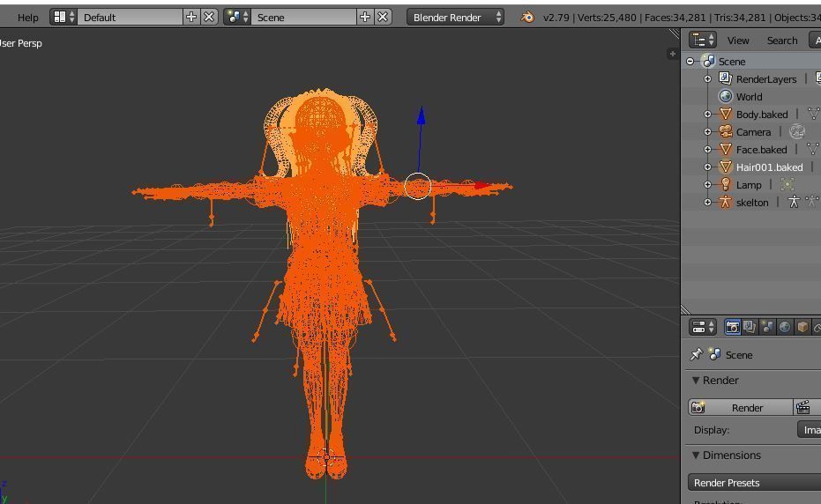The width and height of the screenshot is (821, 504).
Task: Open the Properties editor type selector
Action: coord(703,327)
